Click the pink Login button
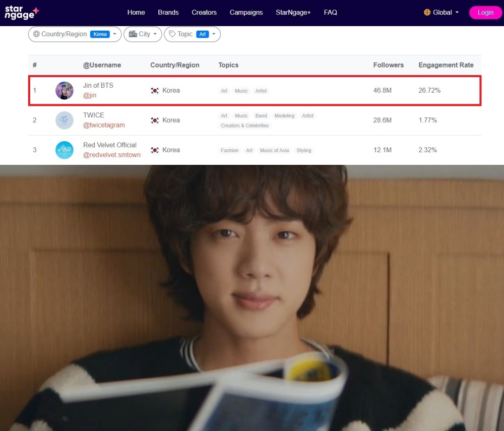 (x=485, y=13)
